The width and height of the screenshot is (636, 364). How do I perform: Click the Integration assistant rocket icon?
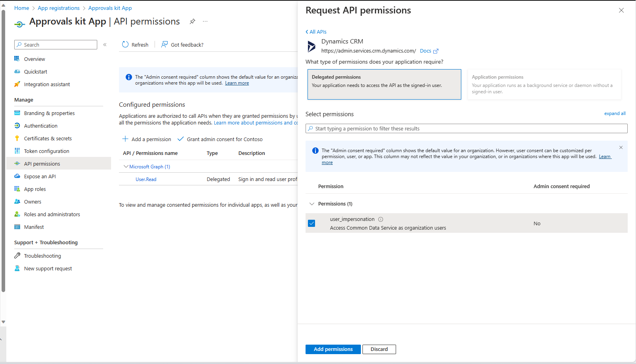[x=17, y=84]
